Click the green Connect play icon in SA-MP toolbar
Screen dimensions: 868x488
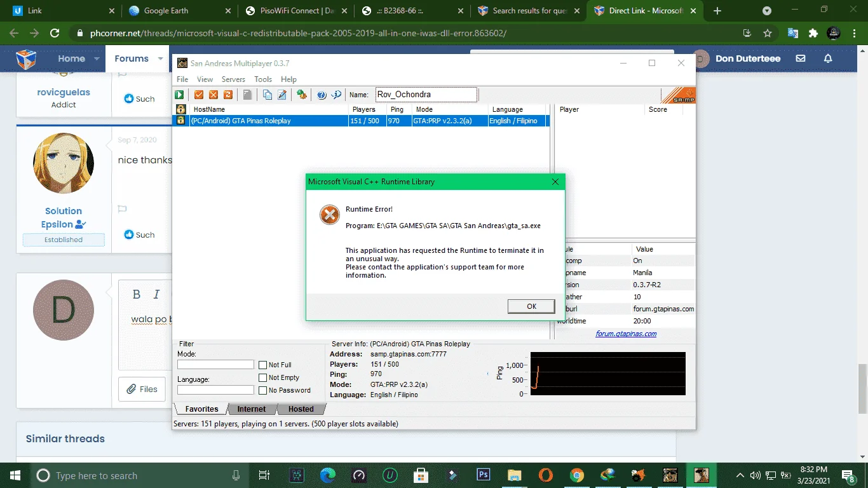tap(180, 95)
